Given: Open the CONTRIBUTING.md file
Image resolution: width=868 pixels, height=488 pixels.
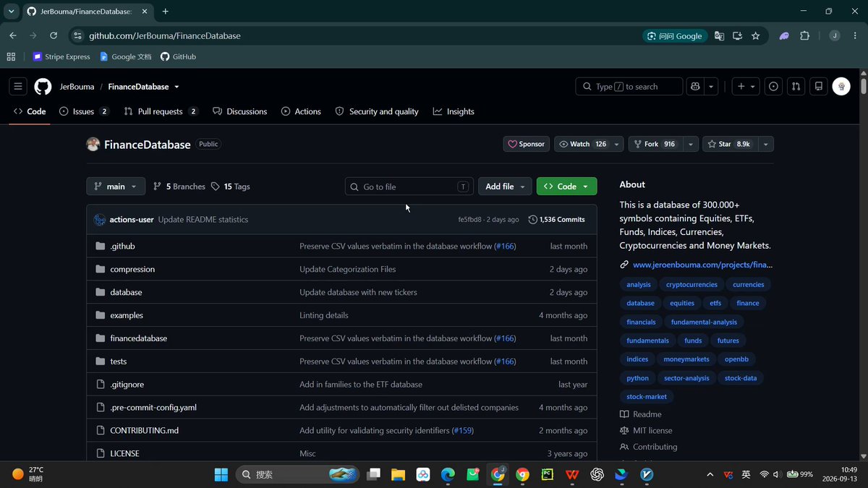Looking at the screenshot, I should coord(144,430).
